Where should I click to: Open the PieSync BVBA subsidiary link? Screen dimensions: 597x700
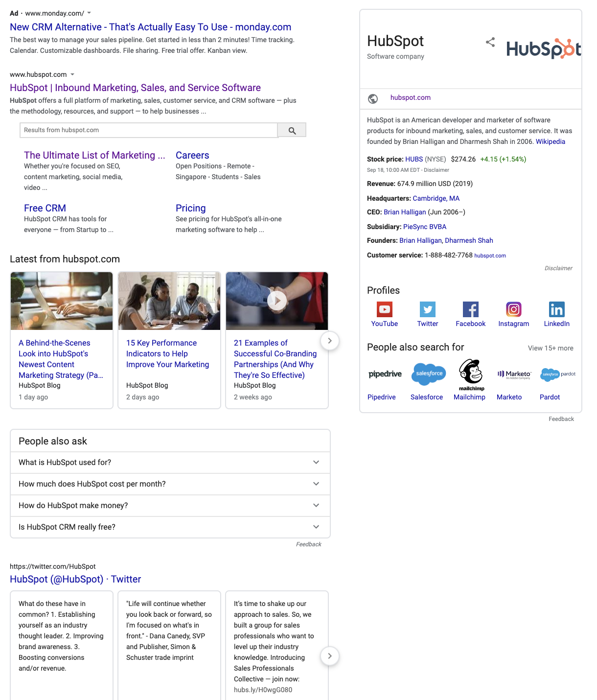pyautogui.click(x=425, y=227)
